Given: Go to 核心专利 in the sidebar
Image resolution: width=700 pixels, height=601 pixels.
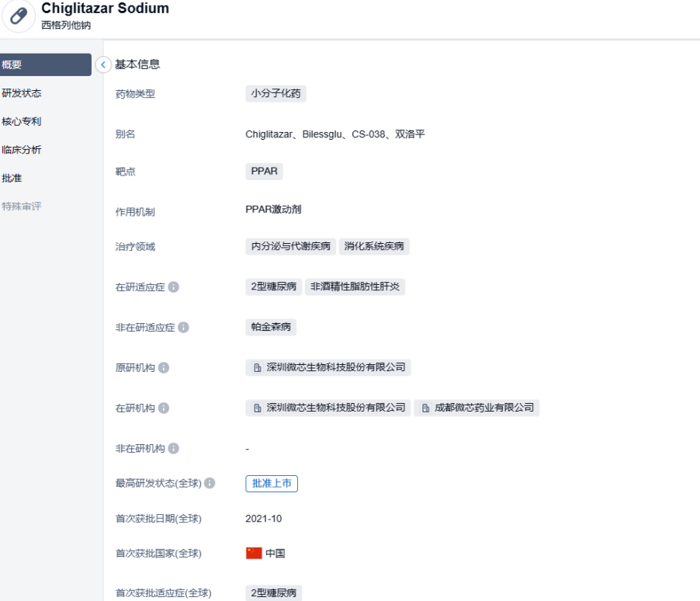Looking at the screenshot, I should click(x=22, y=122).
